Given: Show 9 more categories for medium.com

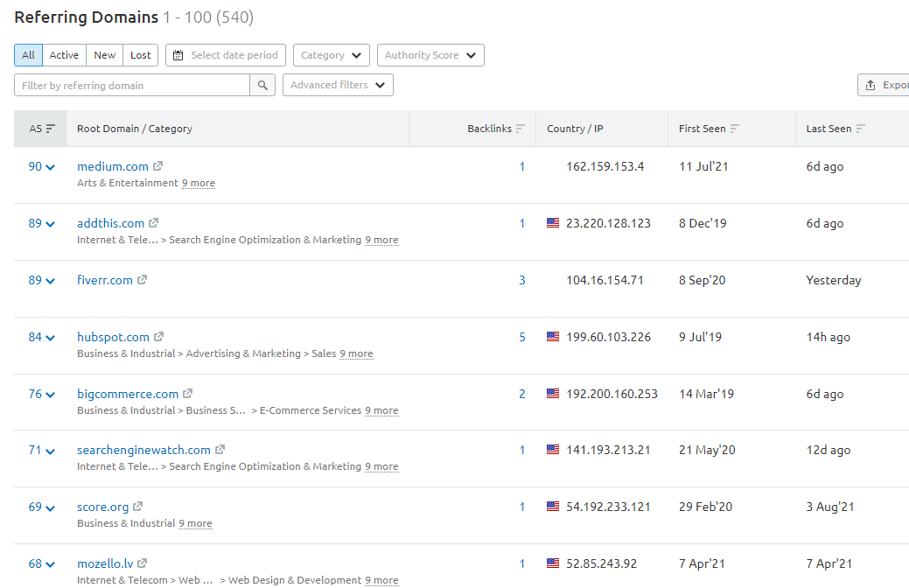Looking at the screenshot, I should tap(199, 183).
